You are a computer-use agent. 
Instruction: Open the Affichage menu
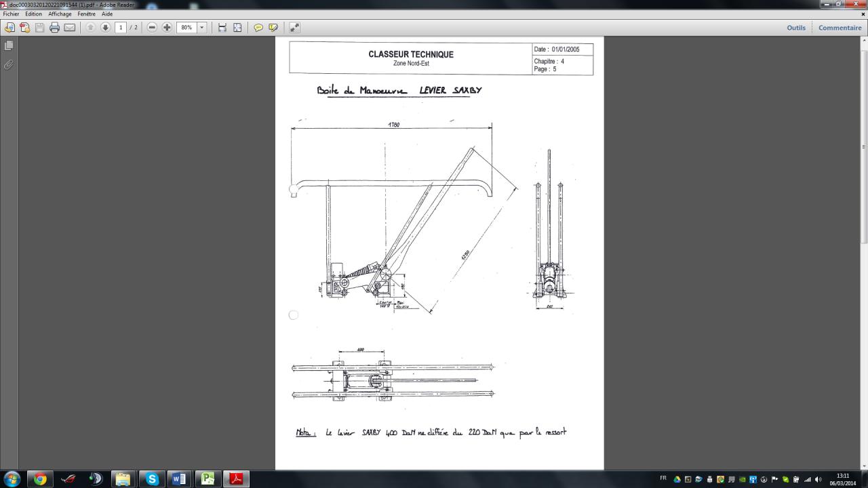60,14
